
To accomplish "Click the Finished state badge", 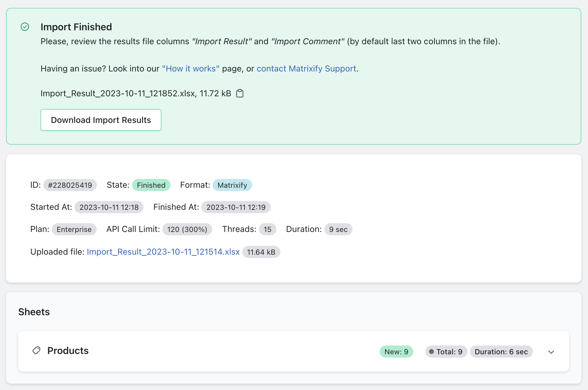I will coord(151,185).
